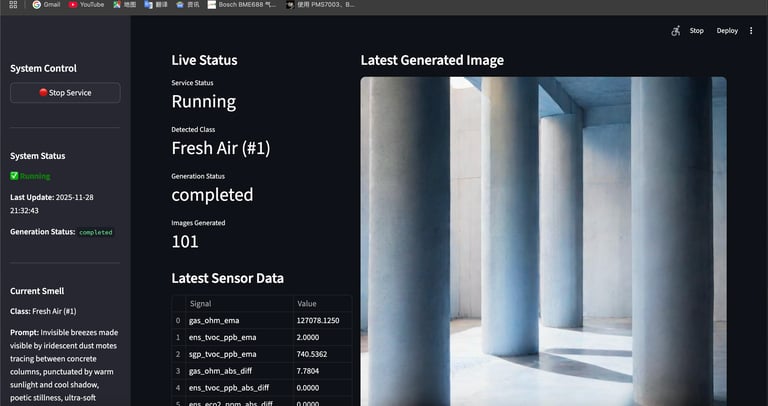Click the Stop Service button
The height and width of the screenshot is (406, 768).
pyautogui.click(x=65, y=93)
